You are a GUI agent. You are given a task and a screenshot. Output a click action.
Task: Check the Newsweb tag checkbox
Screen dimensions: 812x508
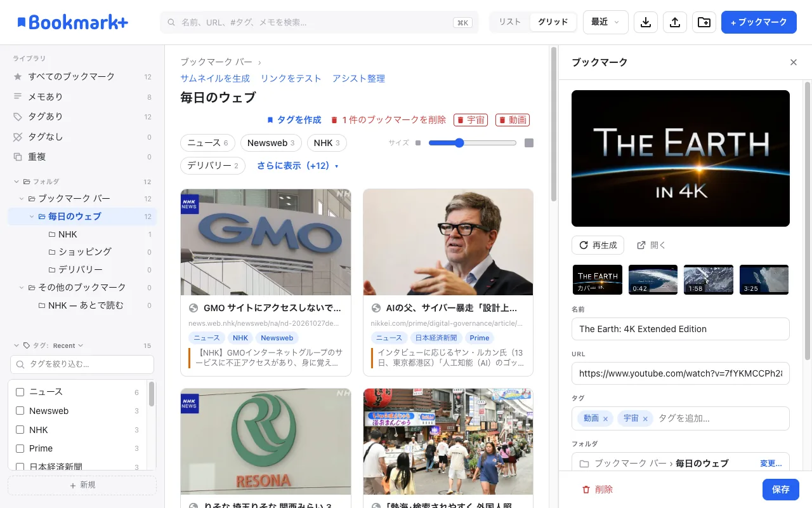point(20,411)
